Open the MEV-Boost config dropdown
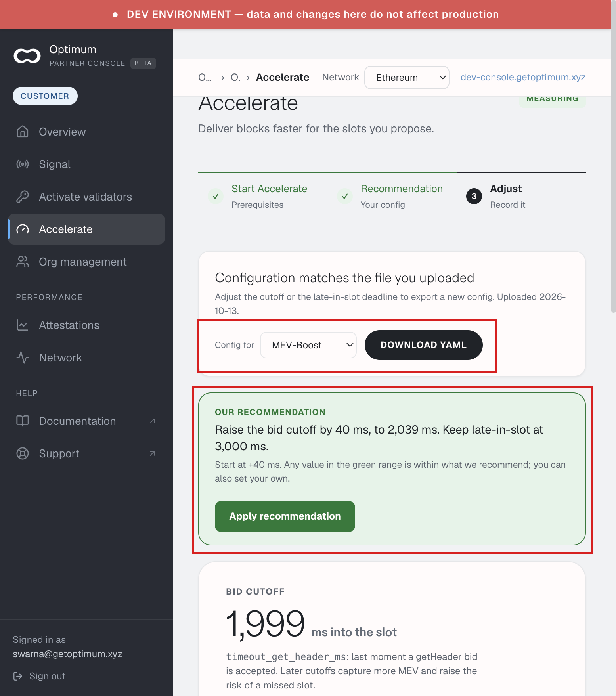 (x=308, y=345)
